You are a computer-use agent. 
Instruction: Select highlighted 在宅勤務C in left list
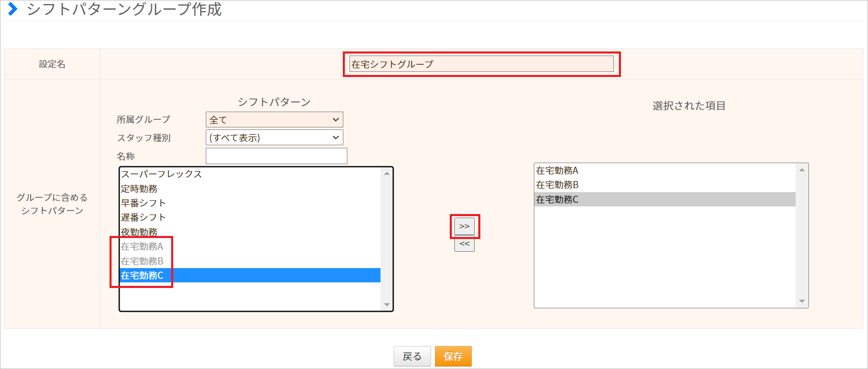pos(142,276)
